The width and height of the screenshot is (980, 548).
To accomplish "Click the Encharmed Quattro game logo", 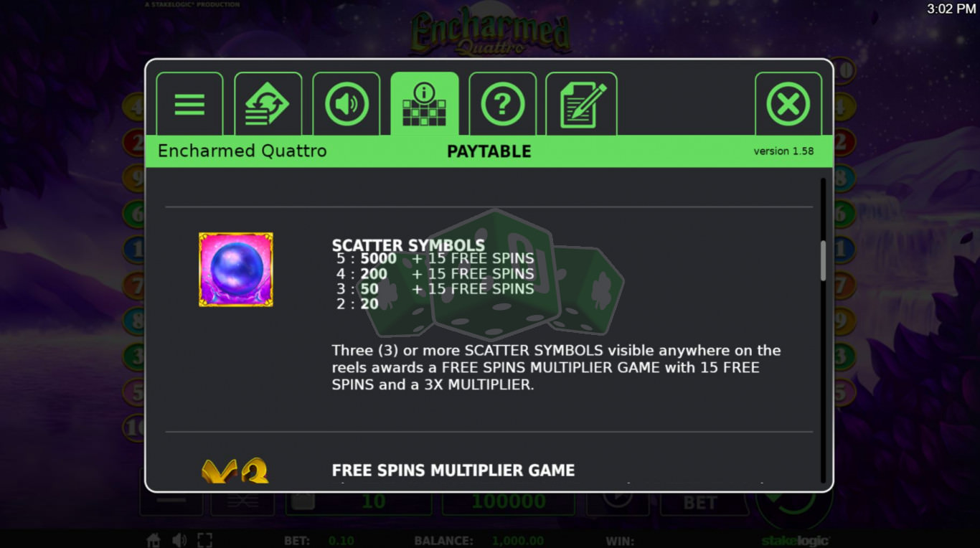I will click(x=491, y=33).
